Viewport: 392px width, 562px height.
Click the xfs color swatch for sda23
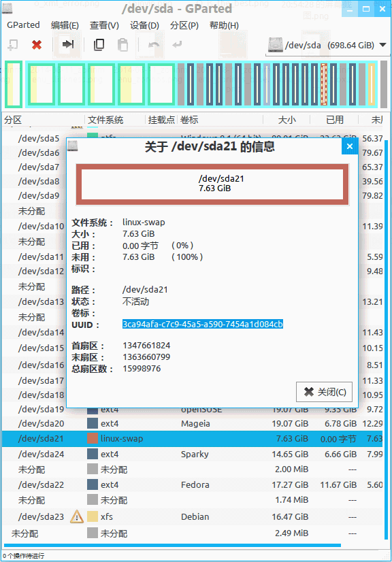coord(93,516)
